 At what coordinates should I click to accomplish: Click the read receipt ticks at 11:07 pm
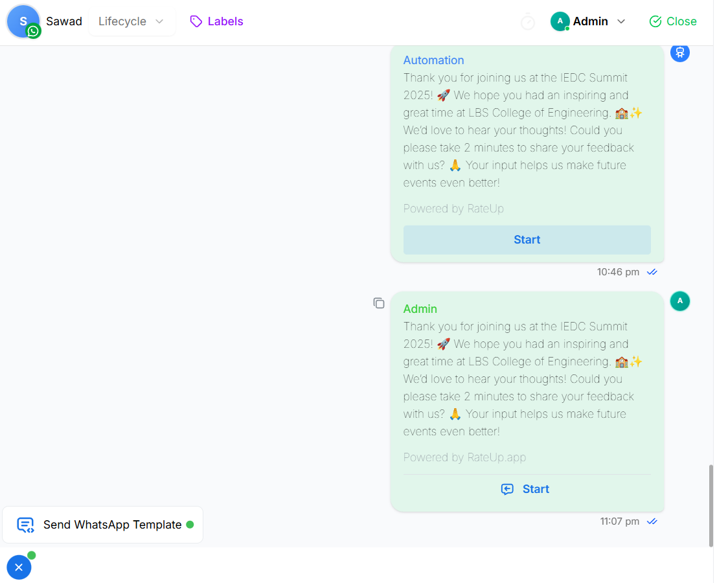click(x=652, y=521)
